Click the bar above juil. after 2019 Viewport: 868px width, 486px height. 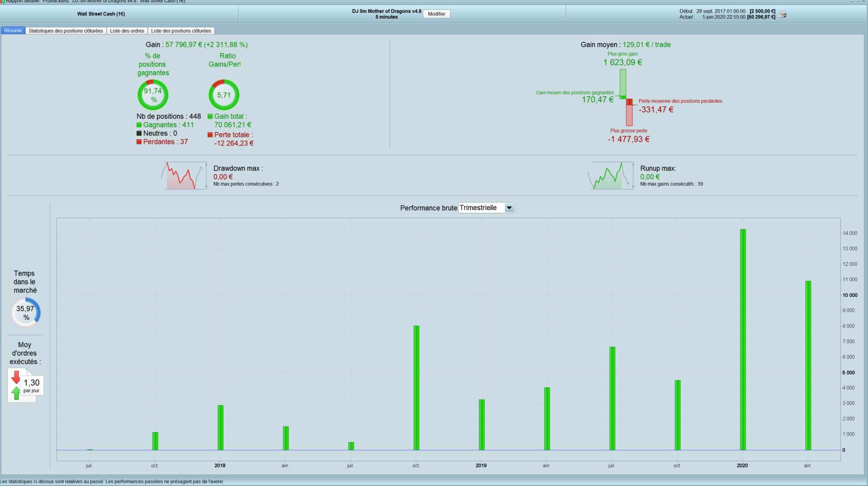click(612, 398)
